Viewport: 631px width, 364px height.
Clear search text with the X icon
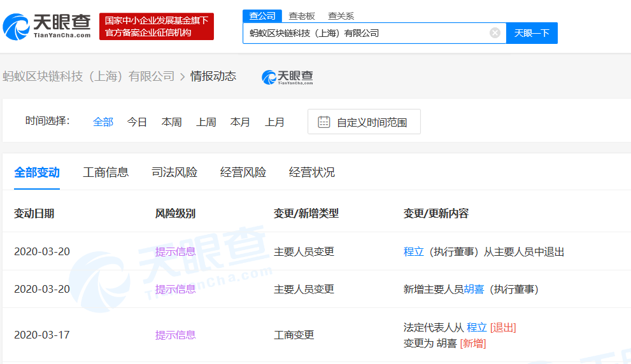(x=495, y=33)
